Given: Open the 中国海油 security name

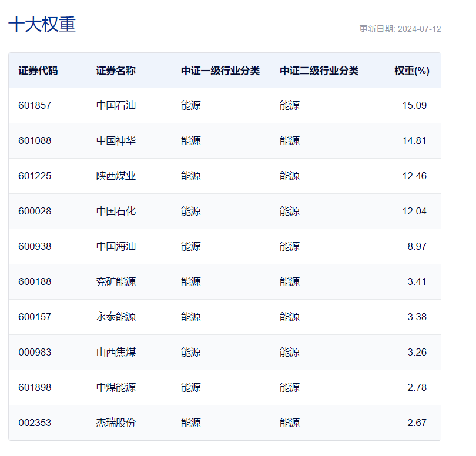Looking at the screenshot, I should (x=116, y=246).
